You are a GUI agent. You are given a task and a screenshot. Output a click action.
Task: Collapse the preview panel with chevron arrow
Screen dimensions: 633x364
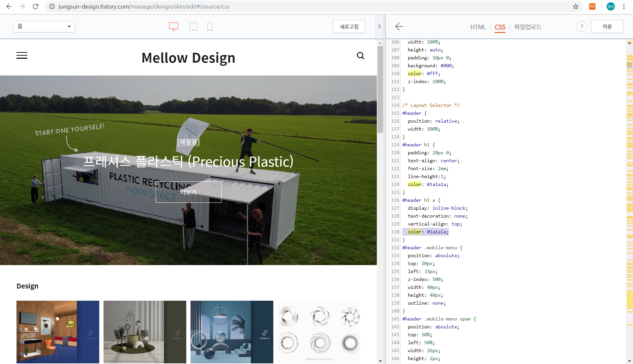(x=379, y=26)
